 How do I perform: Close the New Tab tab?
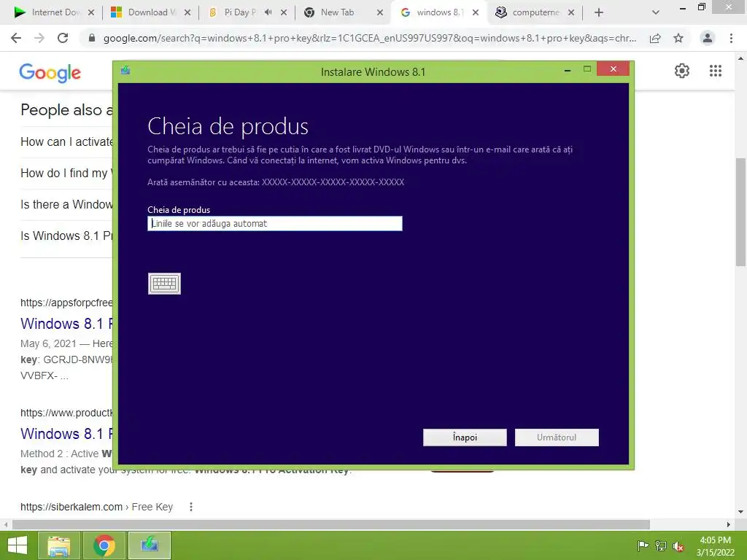[x=380, y=13]
